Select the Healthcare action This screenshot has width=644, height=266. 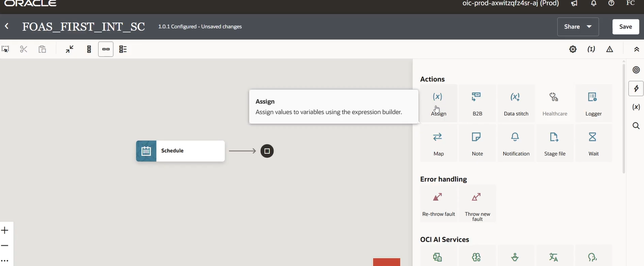tap(555, 103)
